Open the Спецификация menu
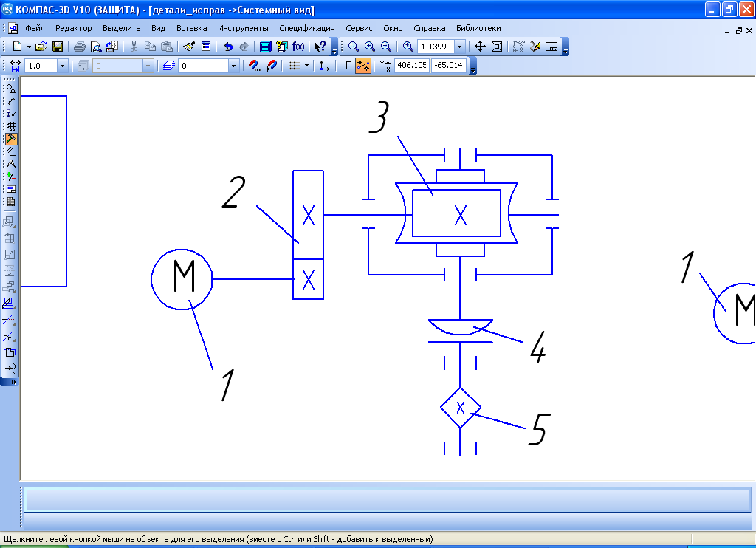This screenshot has height=548, width=756. (x=306, y=28)
